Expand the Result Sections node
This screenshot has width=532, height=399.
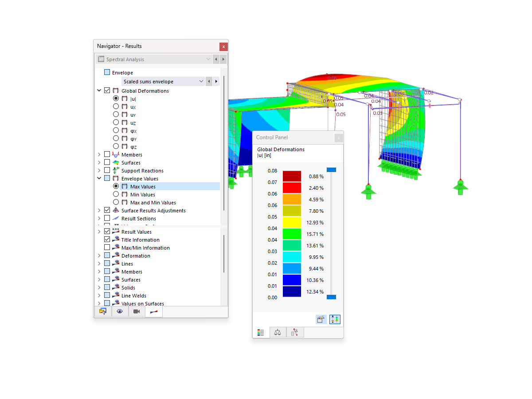pyautogui.click(x=99, y=219)
